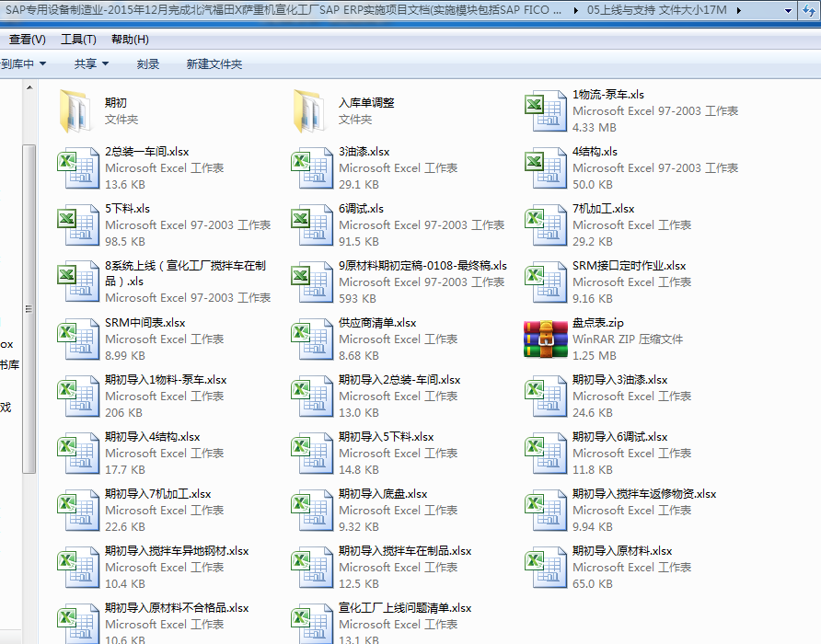Click the 期初导入搅拌车返修物资.xlsx file name
Viewport: 821px width, 644px height.
(644, 494)
